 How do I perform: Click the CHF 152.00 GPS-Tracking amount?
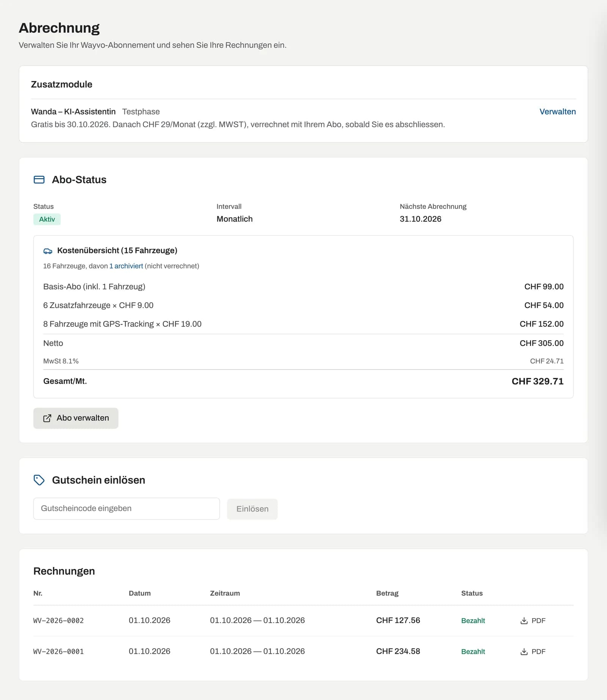541,324
